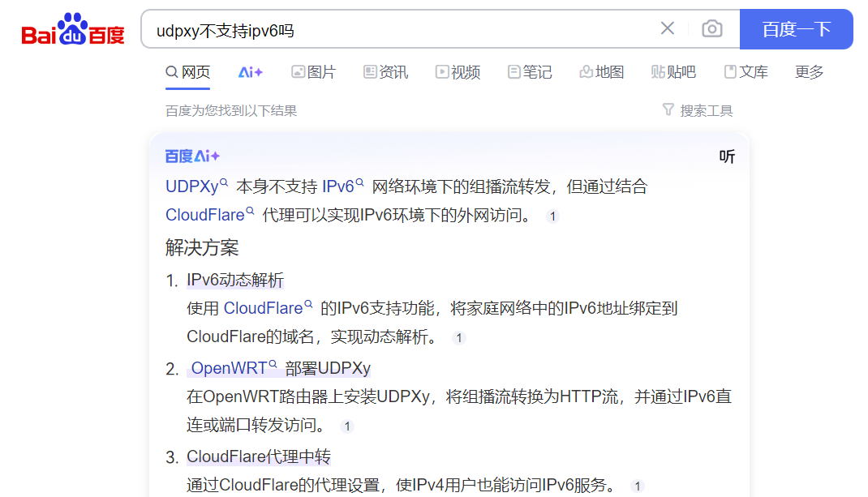Switch to the 图片 tab
This screenshot has height=497, width=868.
313,72
